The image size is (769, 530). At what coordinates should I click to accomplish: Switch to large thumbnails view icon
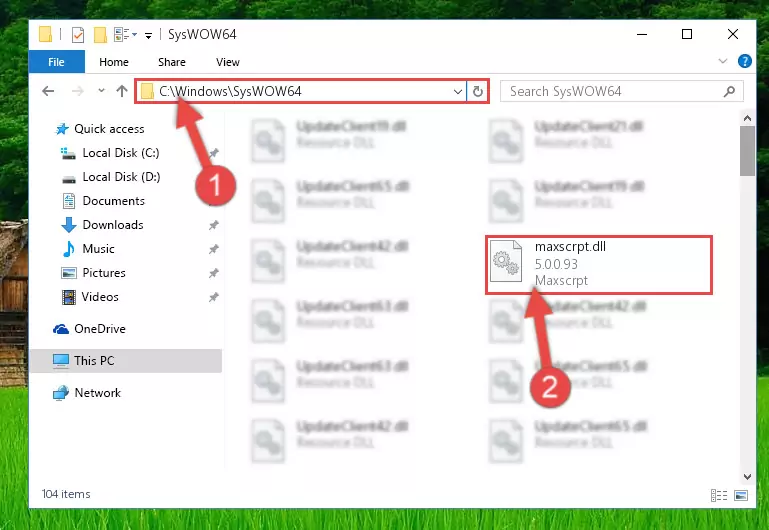click(741, 496)
